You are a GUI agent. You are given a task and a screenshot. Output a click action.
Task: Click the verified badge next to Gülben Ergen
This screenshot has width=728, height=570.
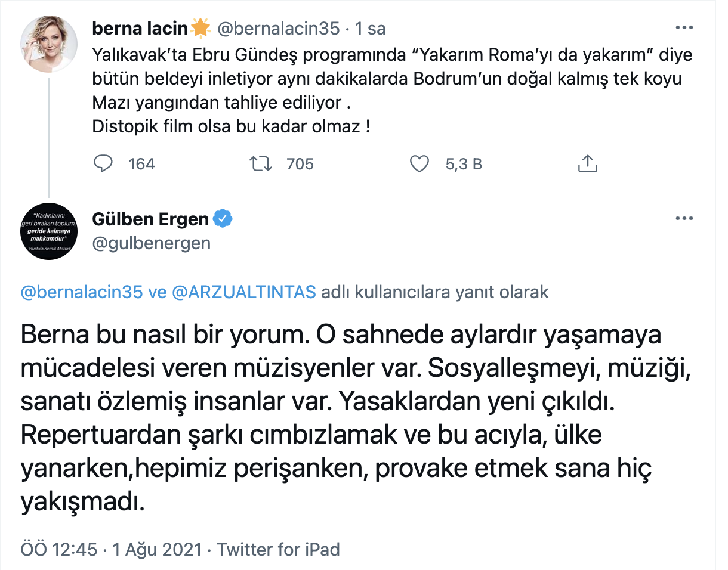223,218
